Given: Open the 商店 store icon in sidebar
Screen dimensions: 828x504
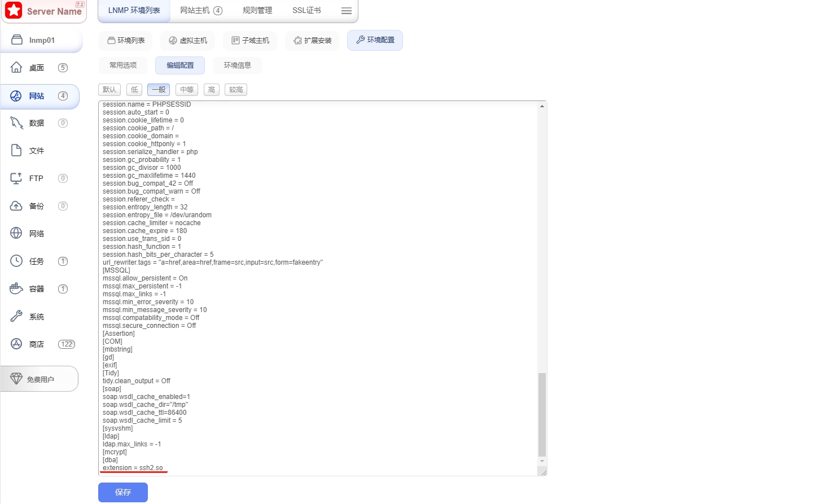Looking at the screenshot, I should (17, 344).
